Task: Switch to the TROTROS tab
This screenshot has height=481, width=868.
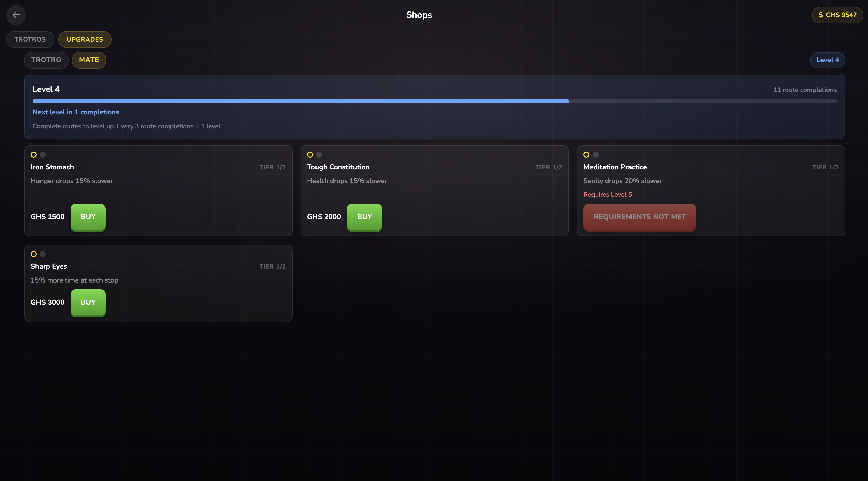Action: click(30, 39)
